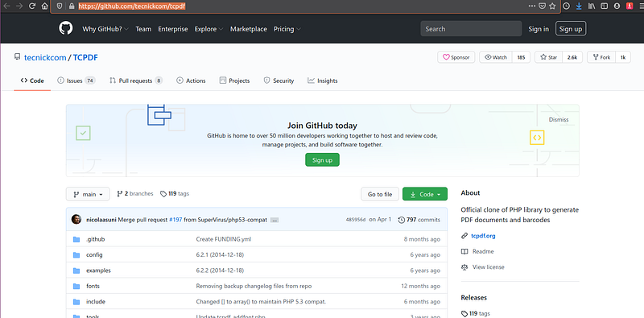644x318 pixels.
Task: Expand commit message ellipsis button
Action: [x=275, y=221]
